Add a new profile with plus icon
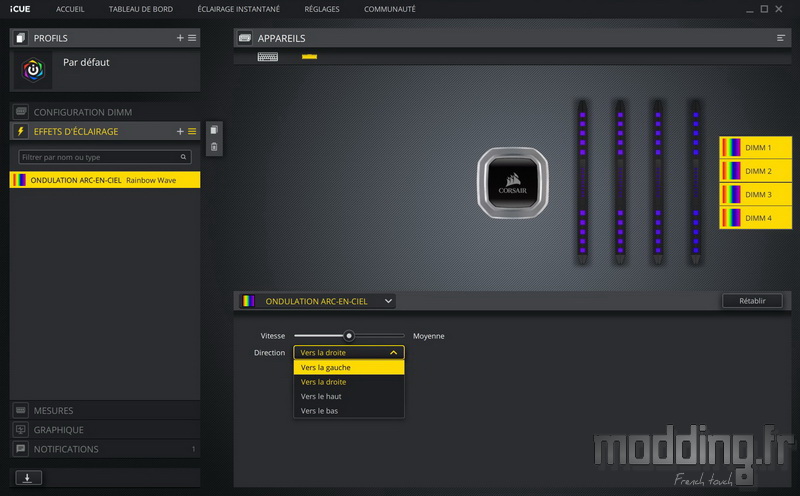 coord(180,38)
